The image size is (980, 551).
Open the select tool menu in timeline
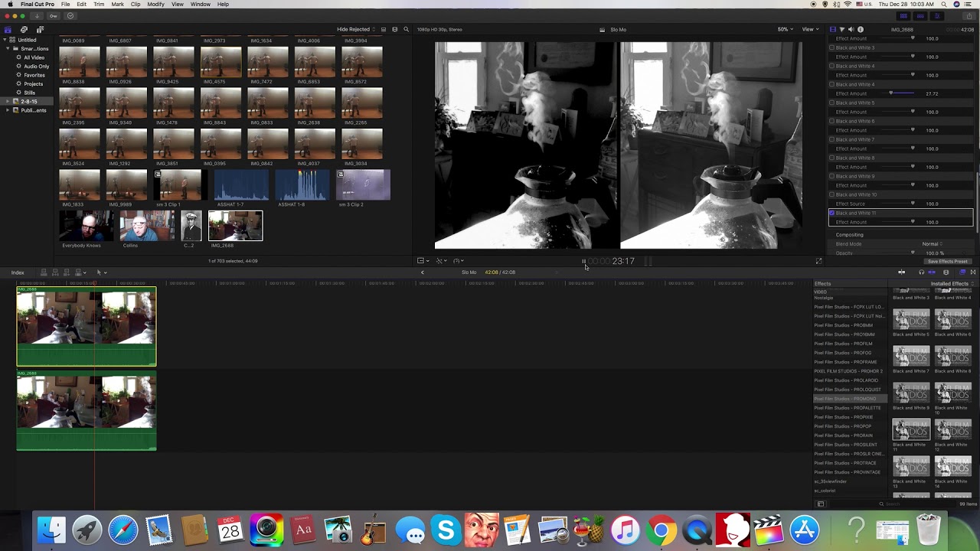click(x=100, y=272)
